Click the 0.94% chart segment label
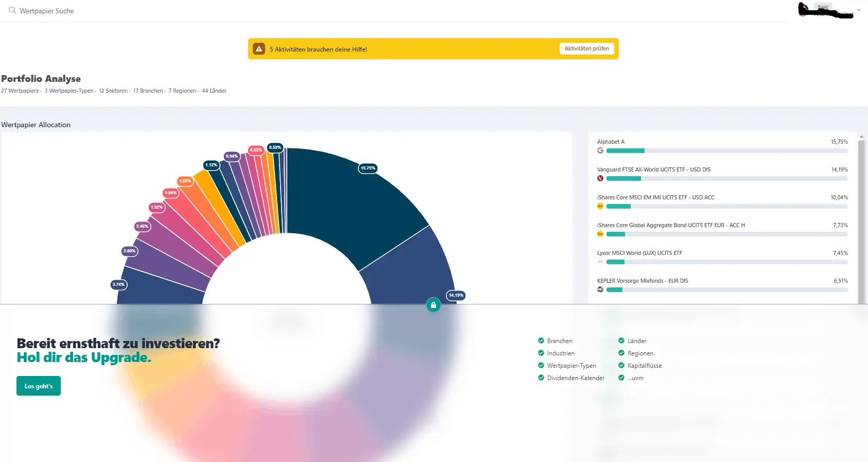 point(232,156)
